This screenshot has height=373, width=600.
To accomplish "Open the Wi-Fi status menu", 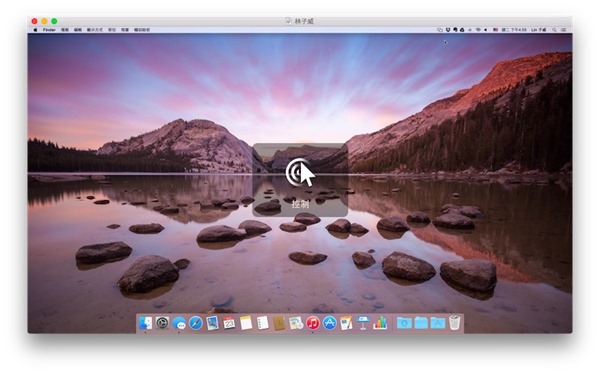I will (x=478, y=29).
